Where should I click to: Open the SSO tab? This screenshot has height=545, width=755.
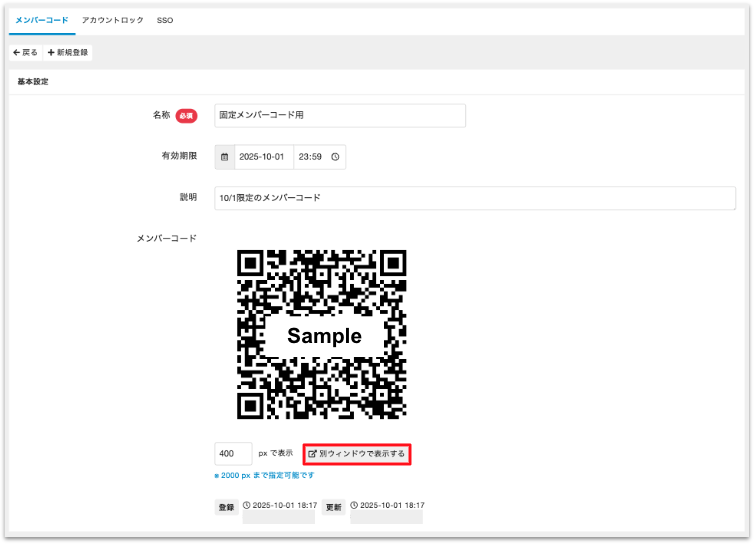[165, 20]
